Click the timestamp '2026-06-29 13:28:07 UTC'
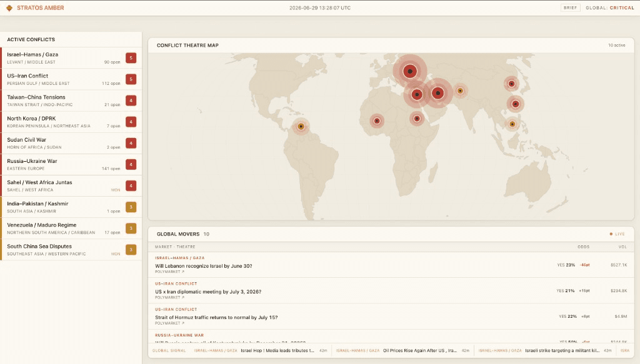The width and height of the screenshot is (640, 364). [320, 7]
